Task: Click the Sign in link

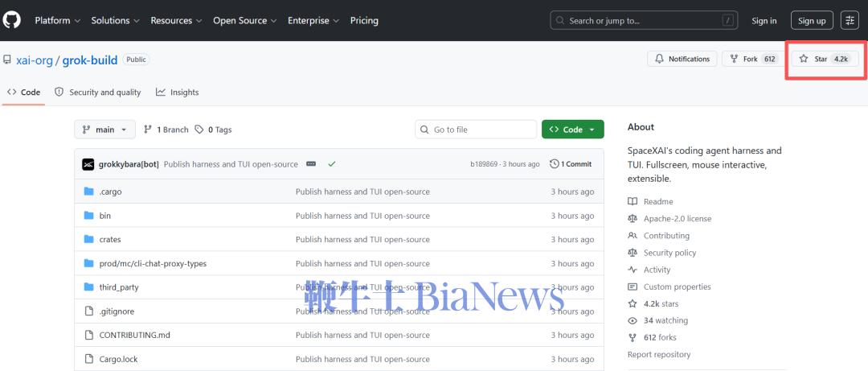Action: (x=764, y=20)
